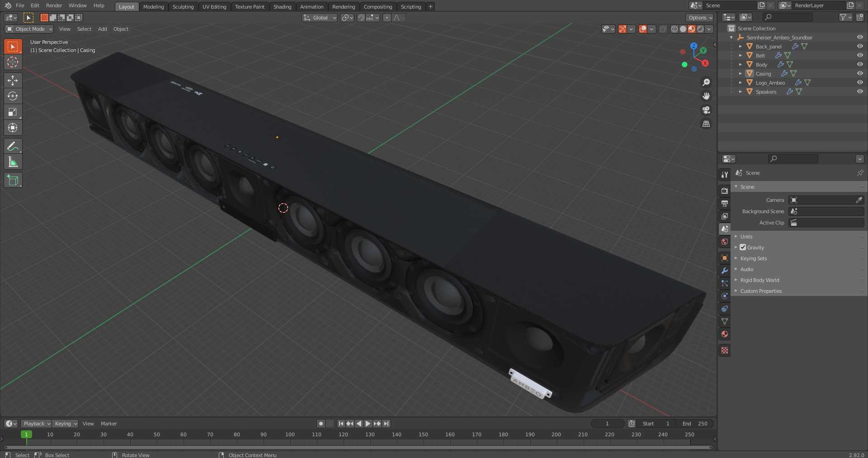Image resolution: width=868 pixels, height=458 pixels.
Task: Open the File menu
Action: (x=20, y=5)
